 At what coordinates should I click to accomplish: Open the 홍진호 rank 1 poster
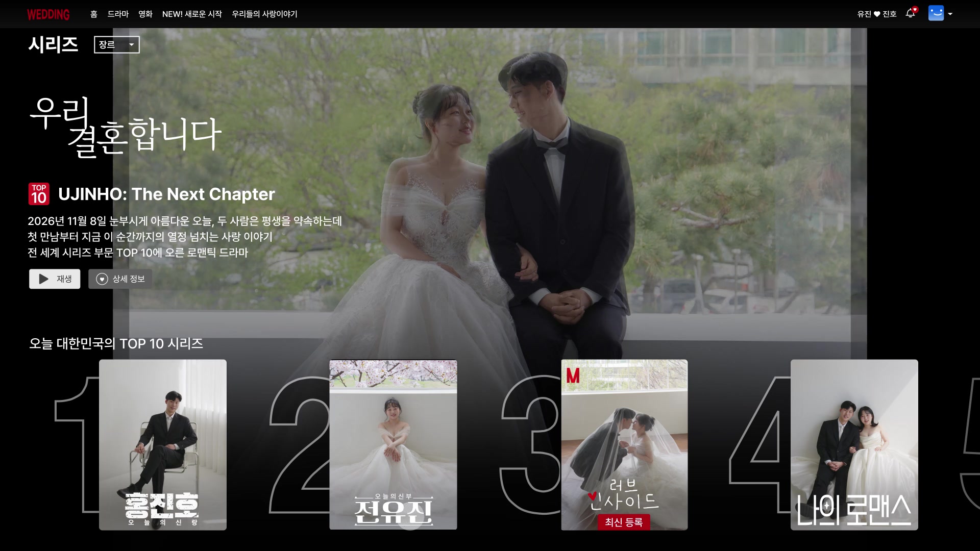[163, 445]
